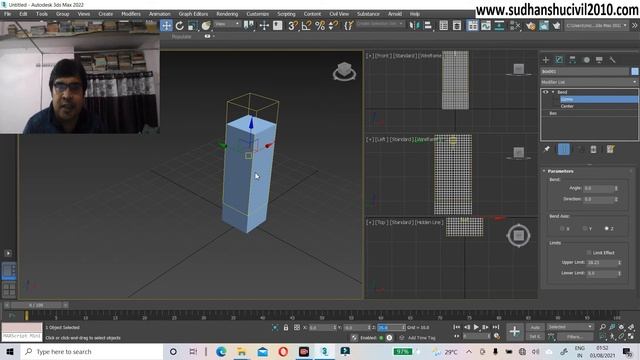The height and width of the screenshot is (360, 640).
Task: Select the Move tool in the main toolbar
Action: point(166,26)
